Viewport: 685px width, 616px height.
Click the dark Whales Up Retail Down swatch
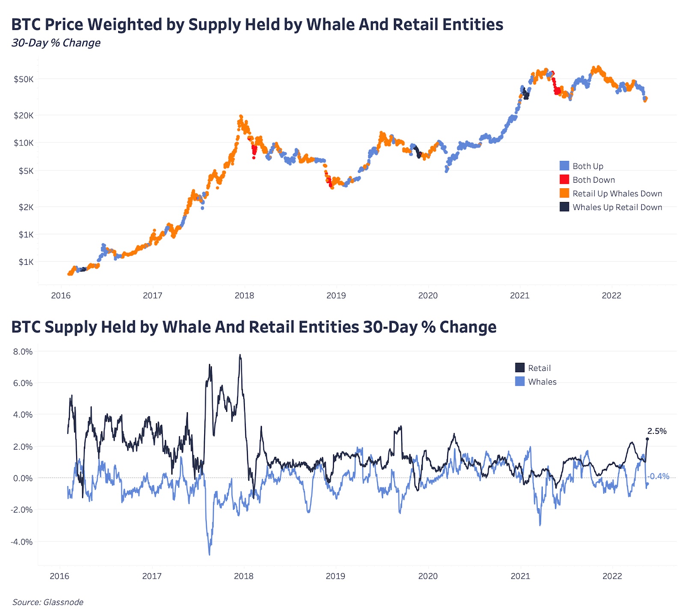point(564,207)
